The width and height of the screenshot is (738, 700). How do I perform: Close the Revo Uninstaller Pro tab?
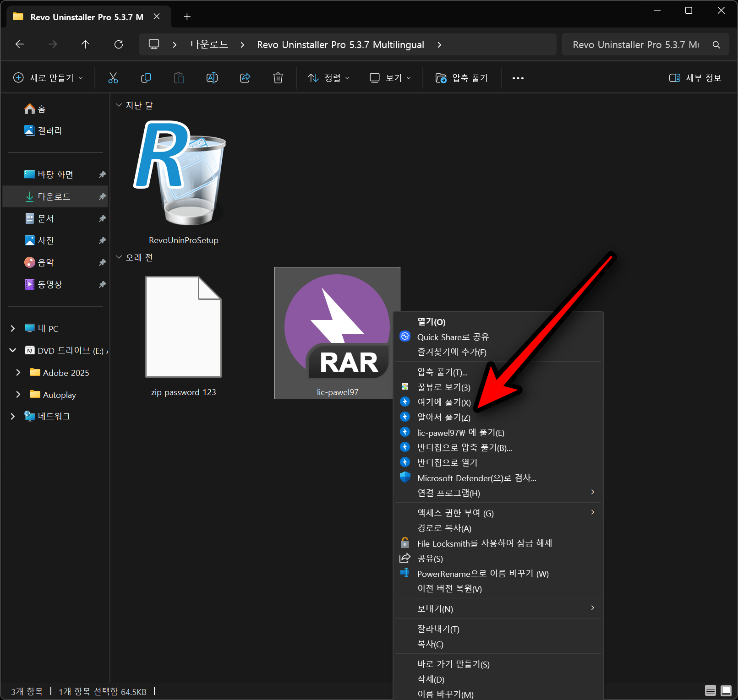[x=157, y=16]
